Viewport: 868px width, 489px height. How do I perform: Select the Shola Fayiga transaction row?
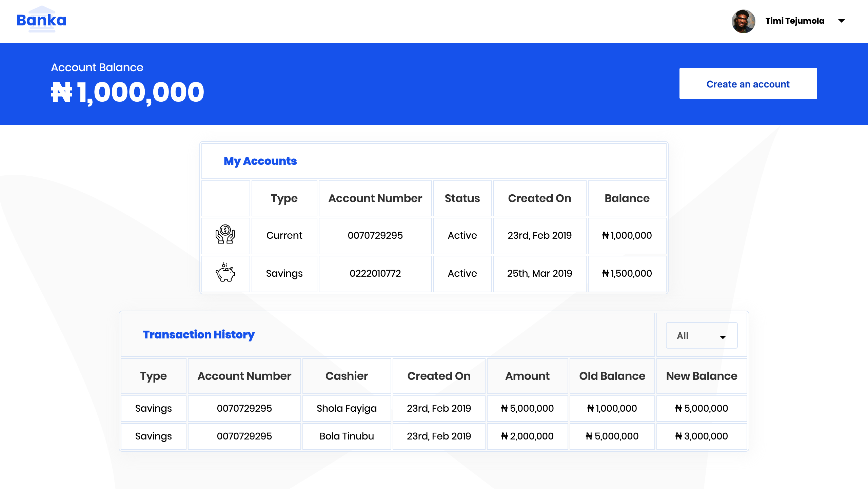pos(347,408)
